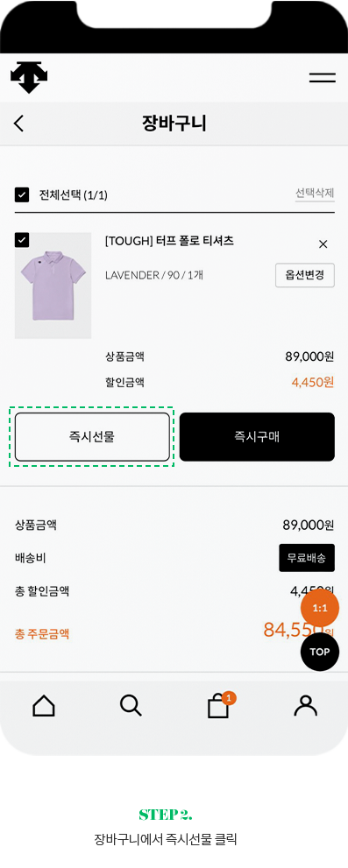
Task: Click the 선택삭제 link
Action: (x=315, y=194)
